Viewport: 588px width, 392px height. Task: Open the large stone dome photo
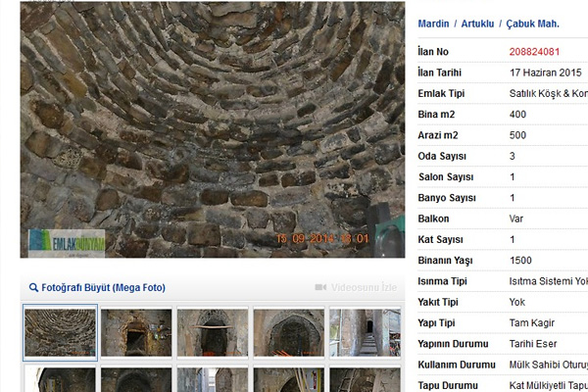click(x=213, y=129)
